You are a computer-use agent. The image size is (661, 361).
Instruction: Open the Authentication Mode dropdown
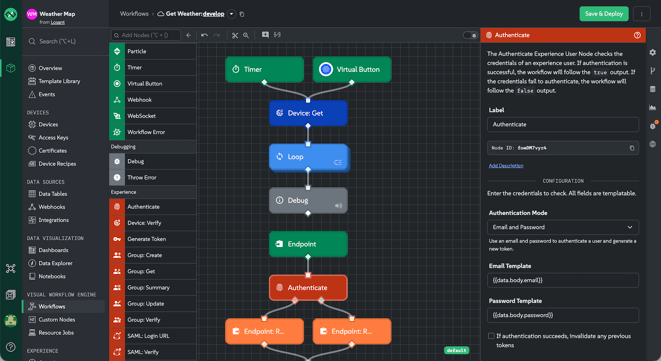(x=563, y=227)
